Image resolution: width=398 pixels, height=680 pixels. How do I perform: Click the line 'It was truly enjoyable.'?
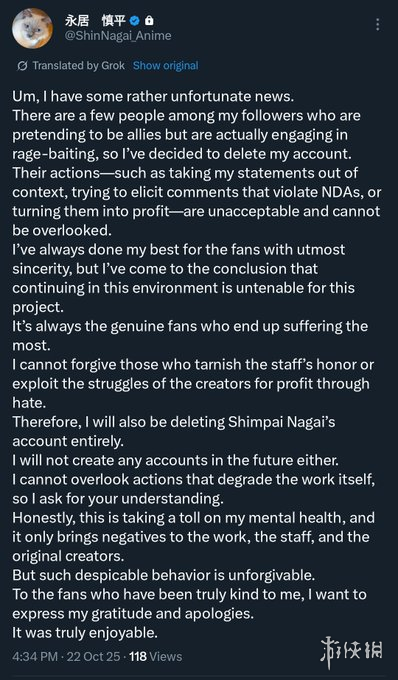(85, 632)
